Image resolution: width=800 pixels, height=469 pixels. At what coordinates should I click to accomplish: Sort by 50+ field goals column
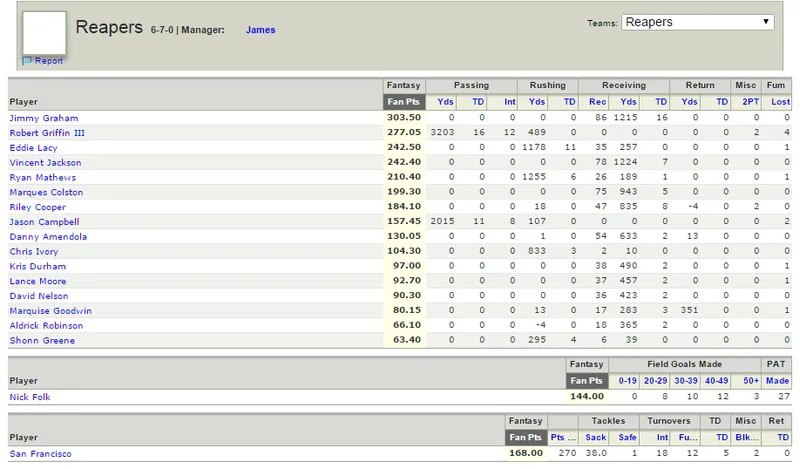[751, 381]
